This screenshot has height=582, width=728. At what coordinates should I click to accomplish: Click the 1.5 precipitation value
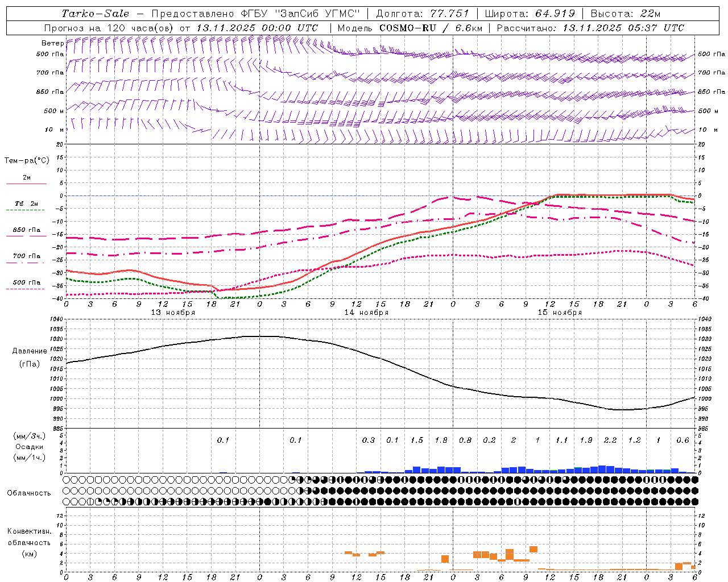(417, 440)
